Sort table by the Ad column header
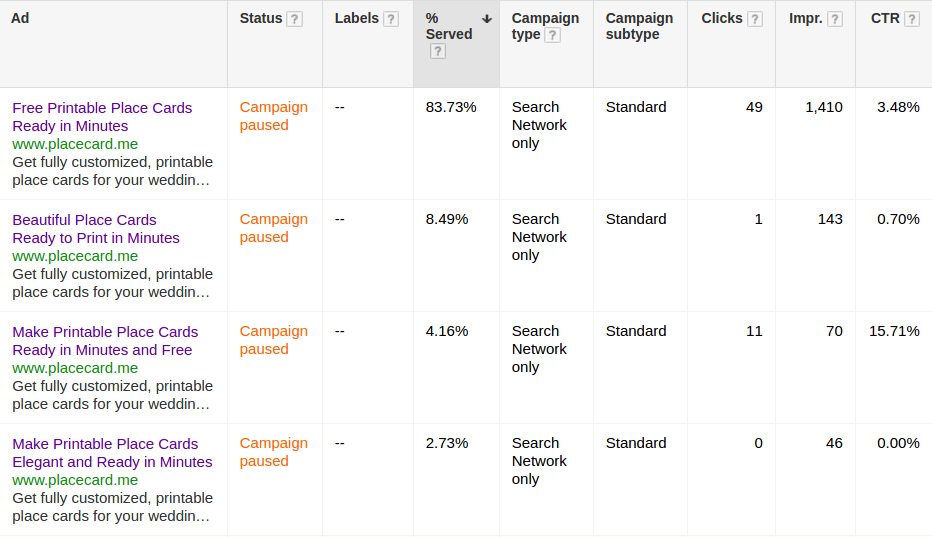The height and width of the screenshot is (537, 932). (x=20, y=18)
